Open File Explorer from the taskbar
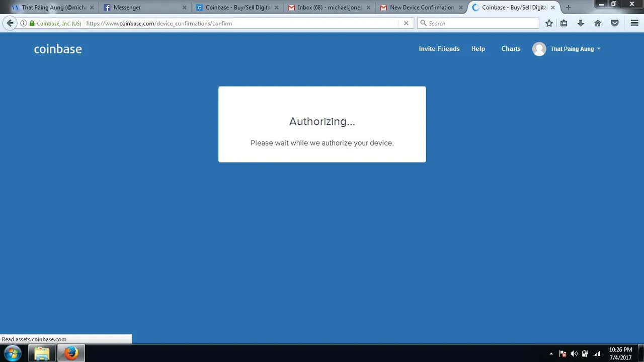Screen dimensions: 644x362 (x=42, y=353)
